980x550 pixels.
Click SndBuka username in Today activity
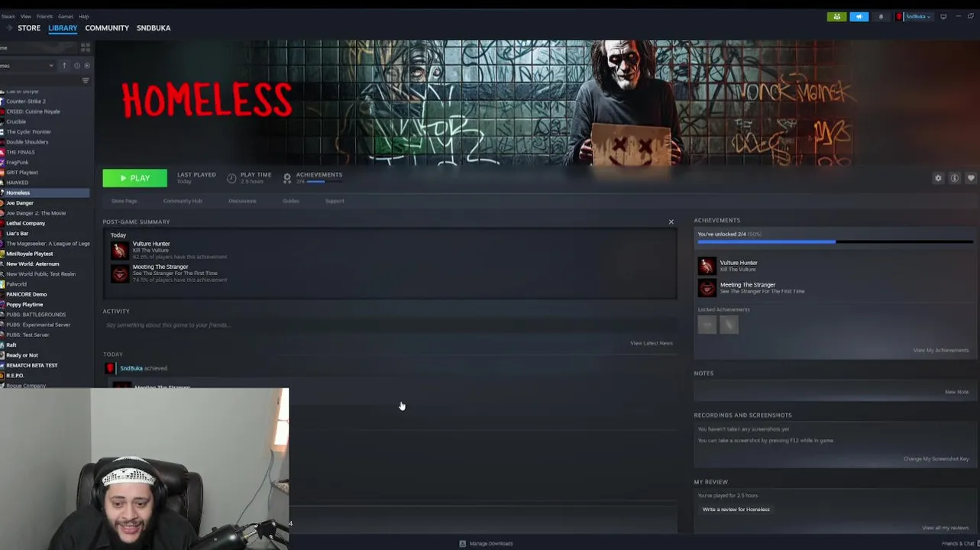(131, 368)
